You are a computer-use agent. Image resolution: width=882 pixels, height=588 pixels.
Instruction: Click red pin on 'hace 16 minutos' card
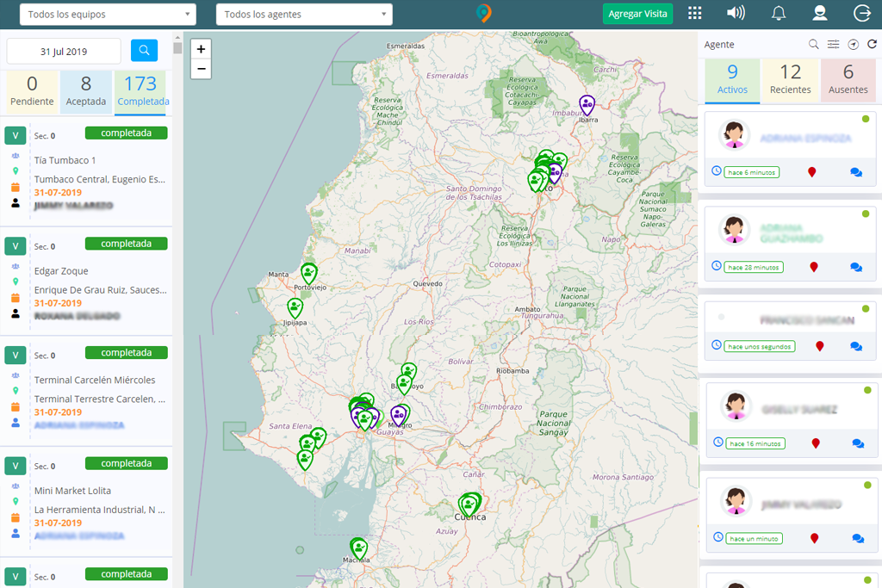pos(816,443)
